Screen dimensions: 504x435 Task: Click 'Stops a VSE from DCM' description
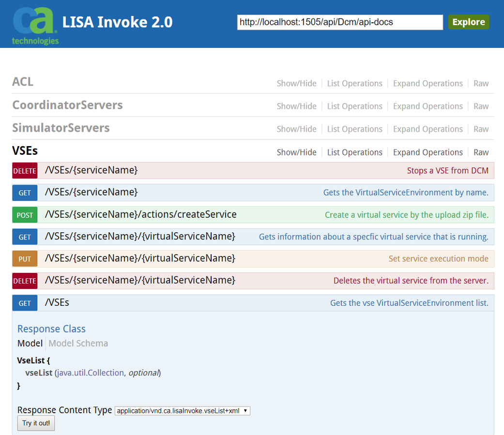tap(447, 171)
